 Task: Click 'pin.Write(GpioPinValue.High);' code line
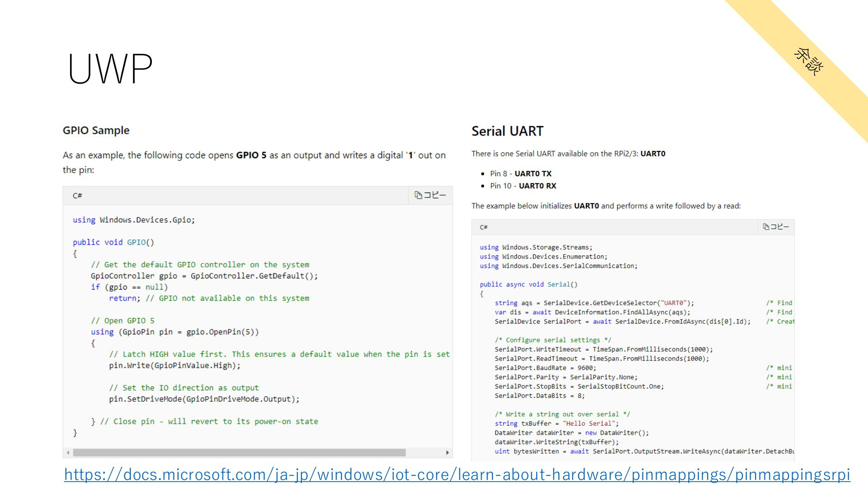(175, 365)
